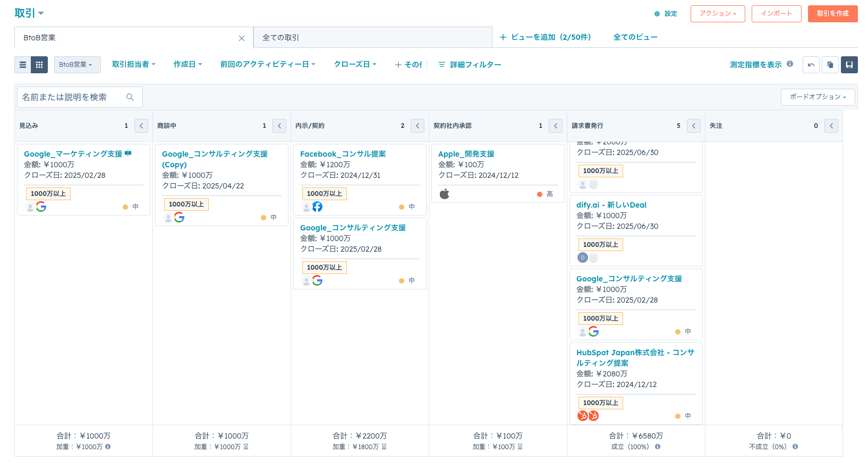
Task: Click the icon next to Google_マーケティング支援 title
Action: click(128, 153)
